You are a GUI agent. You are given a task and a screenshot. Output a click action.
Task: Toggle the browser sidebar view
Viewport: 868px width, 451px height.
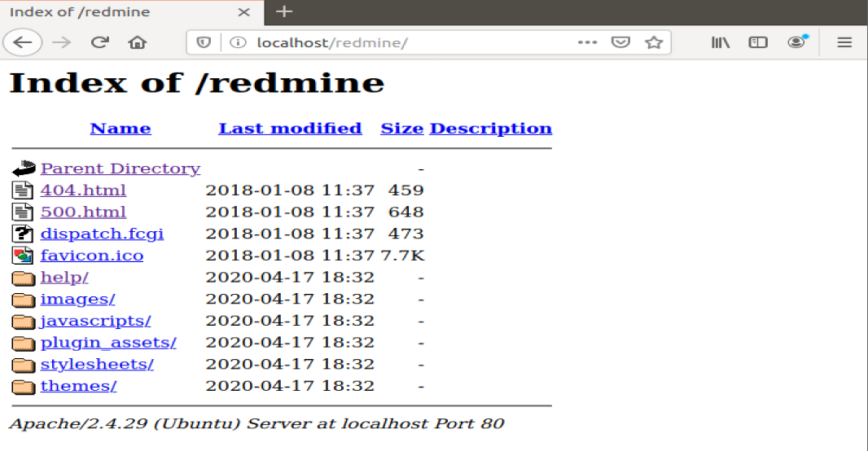pos(758,42)
